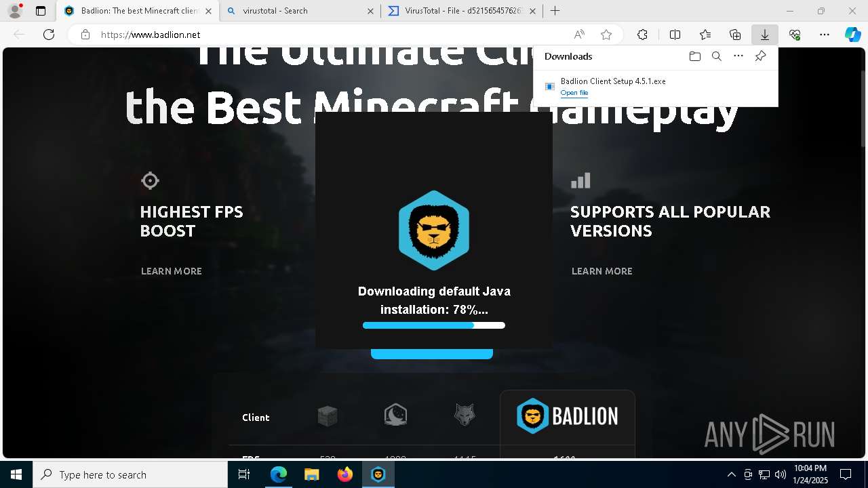Click the block client icon in comparison table
868x488 pixels.
point(328,416)
